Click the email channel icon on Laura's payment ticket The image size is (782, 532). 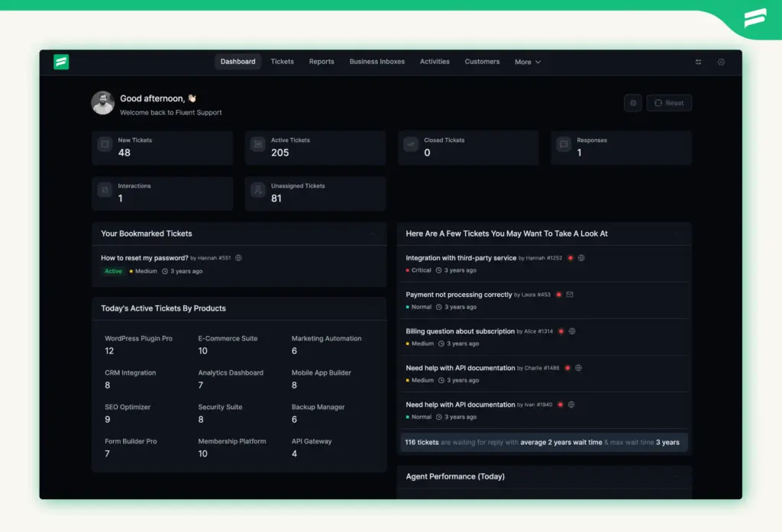coord(570,294)
